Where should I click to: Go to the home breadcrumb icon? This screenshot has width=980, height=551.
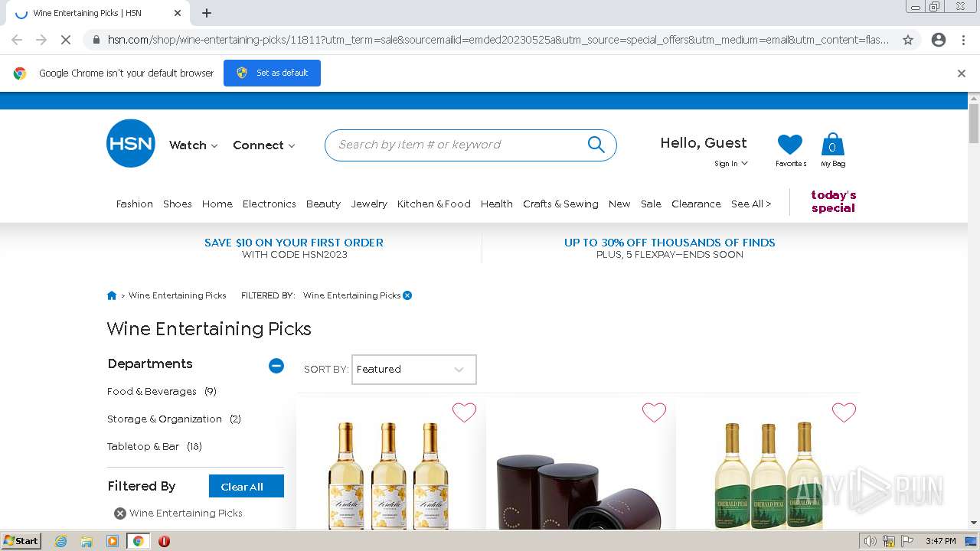(x=112, y=295)
